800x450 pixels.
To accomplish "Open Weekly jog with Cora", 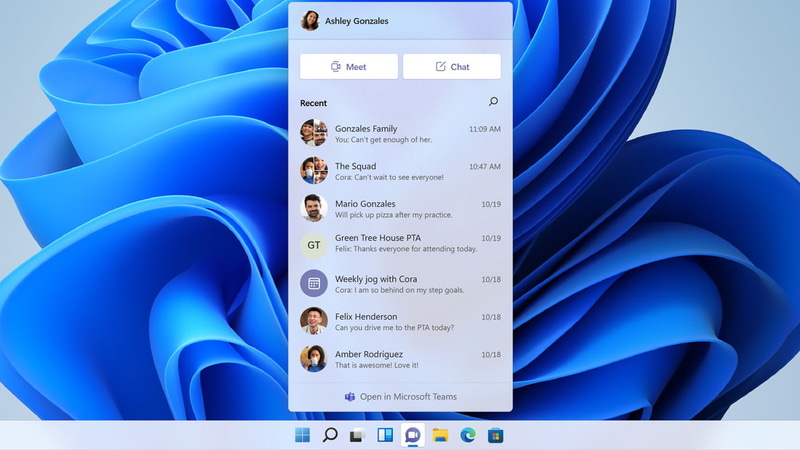I will pyautogui.click(x=401, y=284).
